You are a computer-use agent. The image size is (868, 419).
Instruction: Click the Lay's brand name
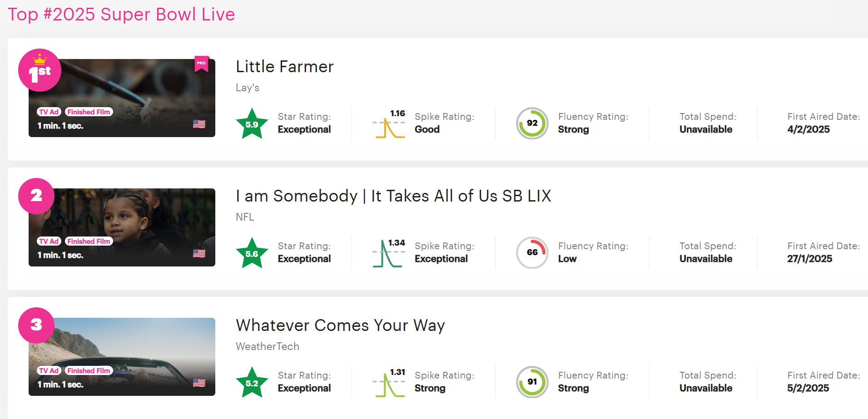point(248,88)
